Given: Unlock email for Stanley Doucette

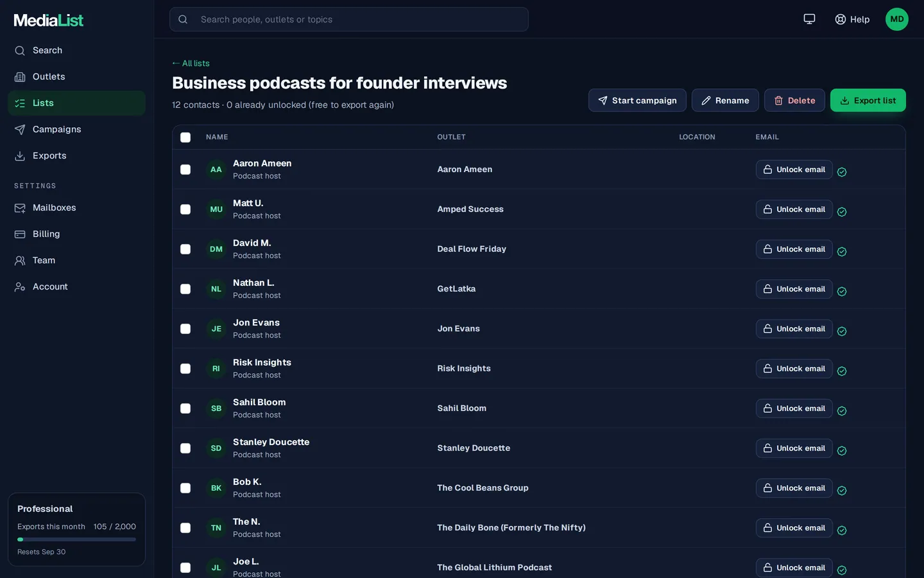Looking at the screenshot, I should click(x=794, y=448).
